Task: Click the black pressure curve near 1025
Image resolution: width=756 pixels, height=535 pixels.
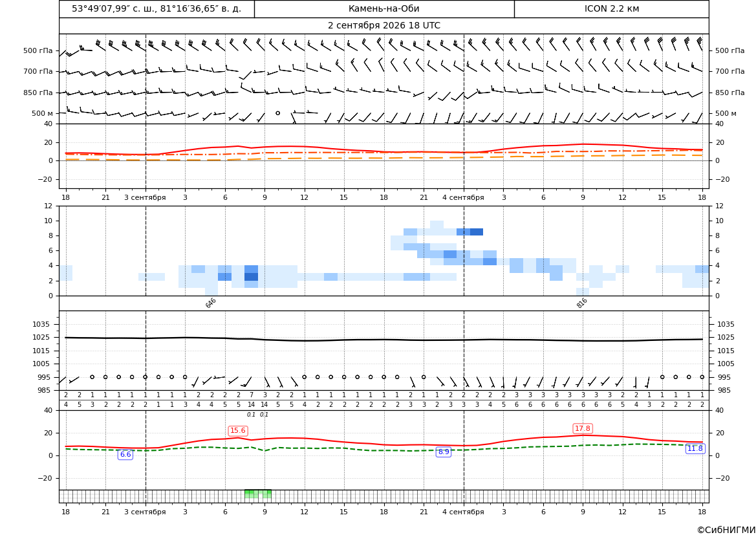Action: (383, 339)
